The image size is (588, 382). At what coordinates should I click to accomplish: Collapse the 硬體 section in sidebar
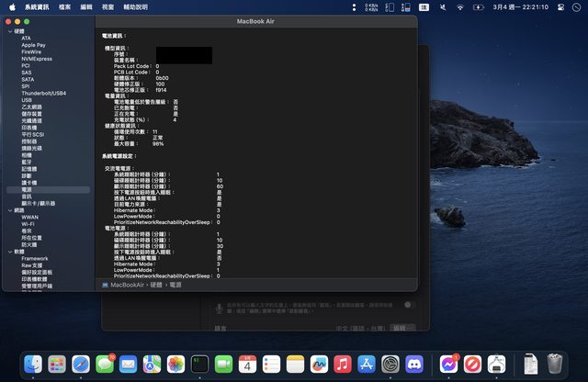(x=10, y=31)
